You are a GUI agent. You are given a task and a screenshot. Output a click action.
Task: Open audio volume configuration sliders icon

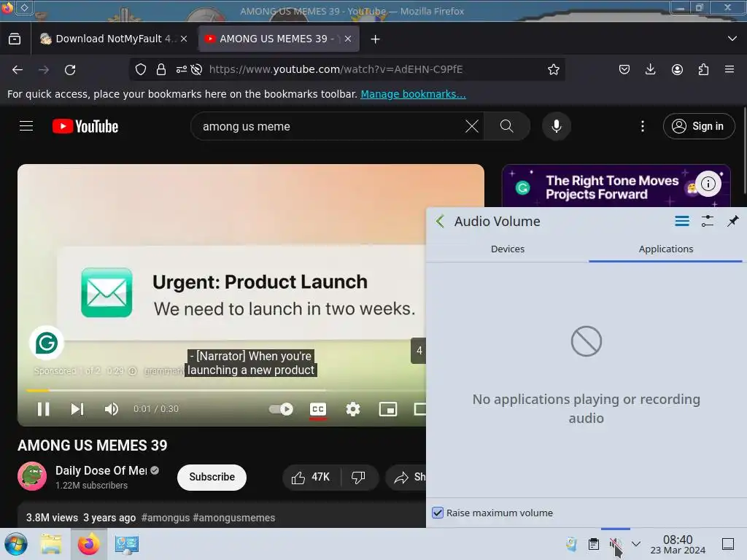click(708, 221)
